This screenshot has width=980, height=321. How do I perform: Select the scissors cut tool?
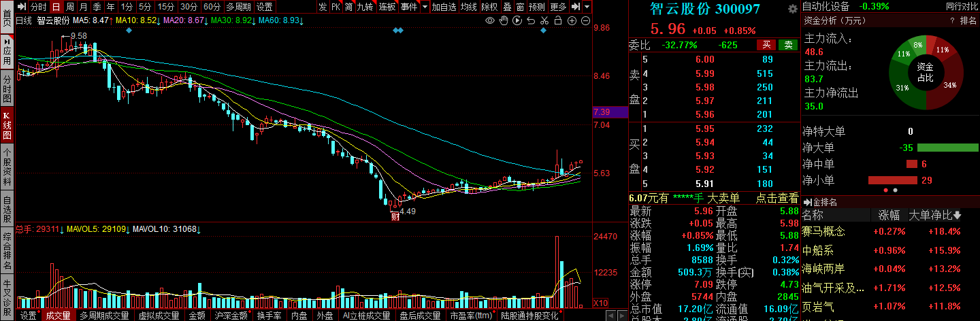click(544, 20)
